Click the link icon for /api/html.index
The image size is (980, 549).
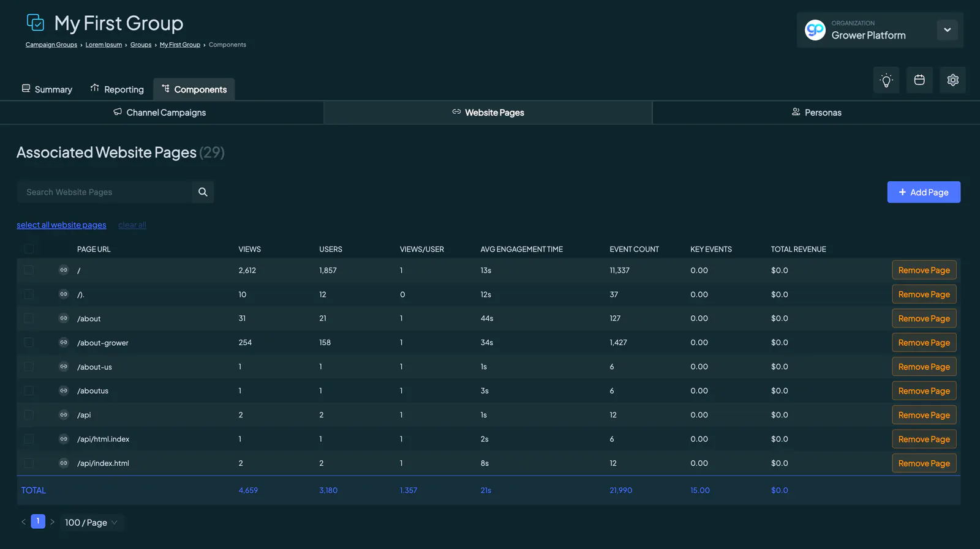coord(64,439)
